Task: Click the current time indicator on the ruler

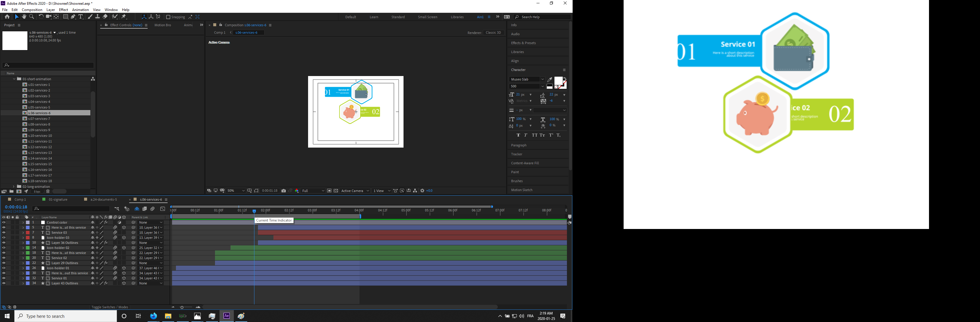Action: click(x=254, y=211)
